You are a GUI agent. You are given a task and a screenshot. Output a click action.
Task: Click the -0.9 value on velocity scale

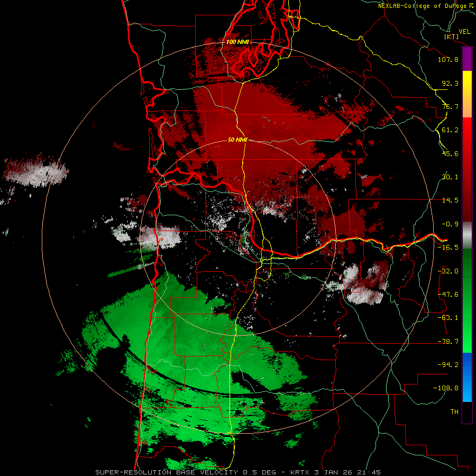tap(450, 224)
